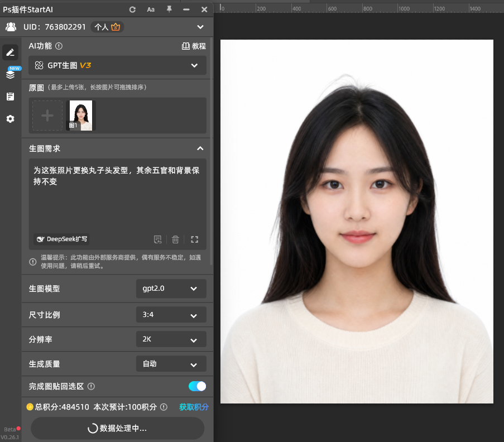
Task: Select the pencil edit sidebar icon
Action: tap(10, 52)
